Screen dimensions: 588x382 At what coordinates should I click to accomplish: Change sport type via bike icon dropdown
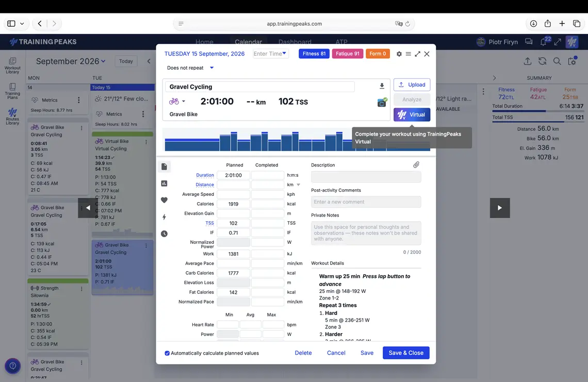177,101
